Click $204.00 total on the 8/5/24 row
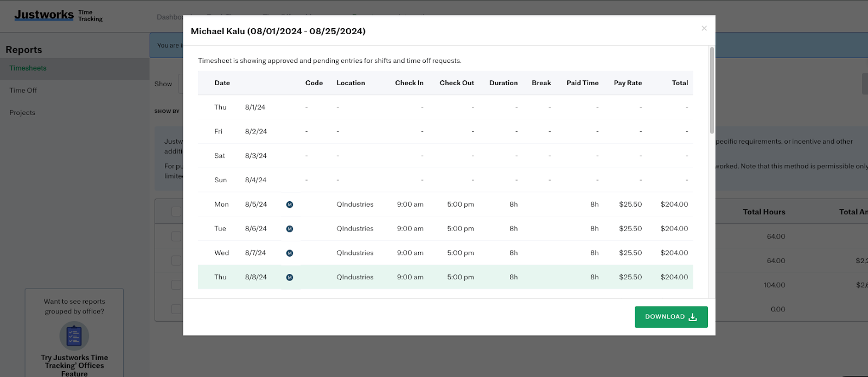Screen dimensions: 868x377 674,205
